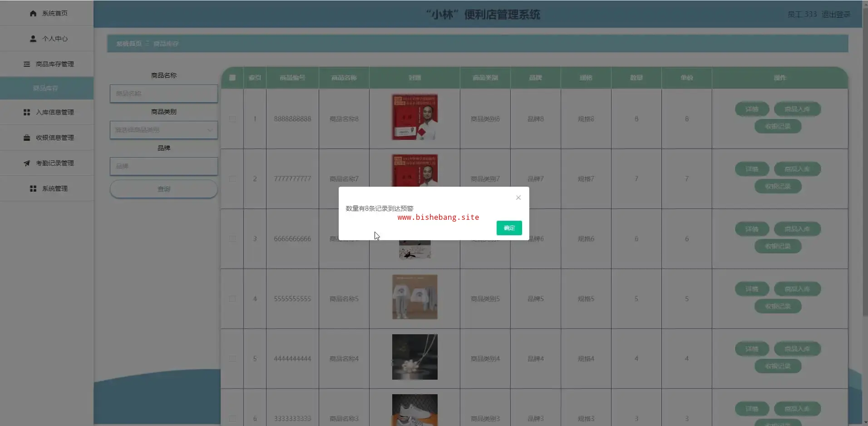Click the 商品类别5 cell
This screenshot has width=868, height=426.
485,299
